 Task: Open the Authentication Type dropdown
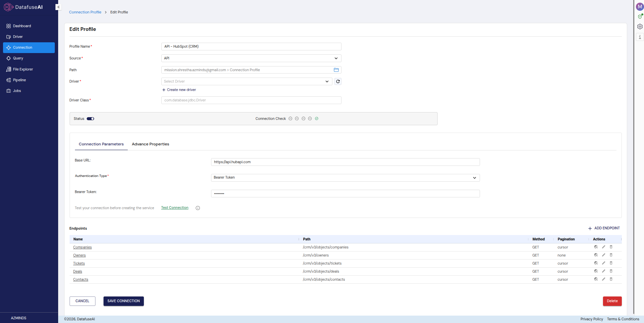345,178
